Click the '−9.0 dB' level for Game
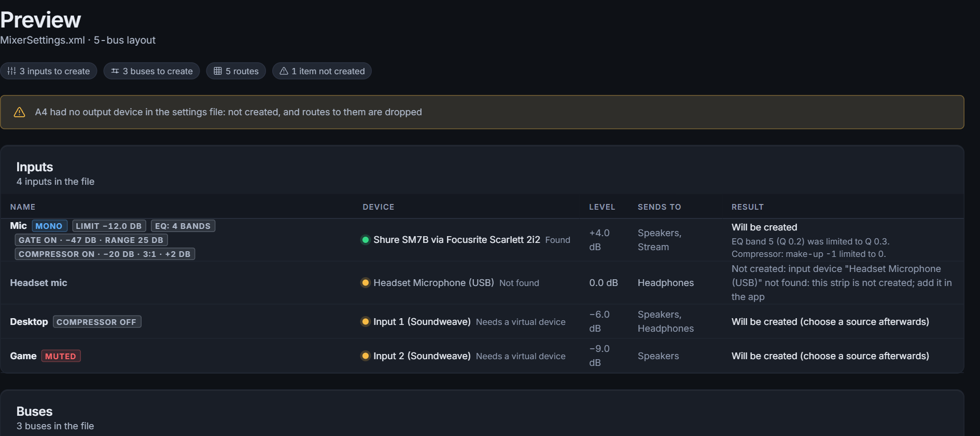This screenshot has width=980, height=436. pos(599,356)
